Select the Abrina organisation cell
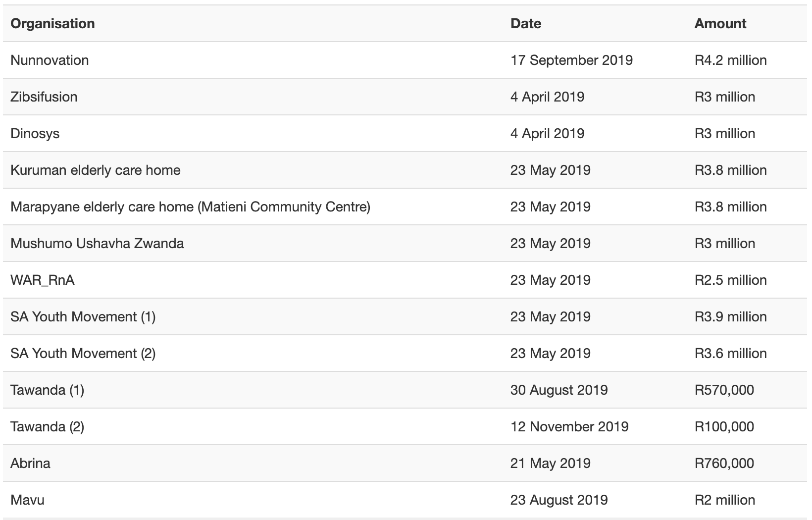Image resolution: width=812 pixels, height=520 pixels. coord(30,464)
